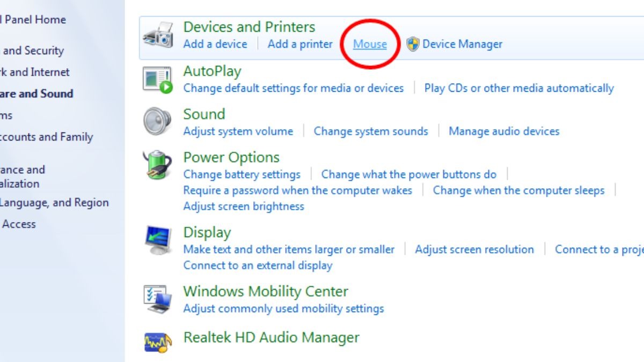Open the Realtek HD Audio Manager heading

(x=271, y=337)
